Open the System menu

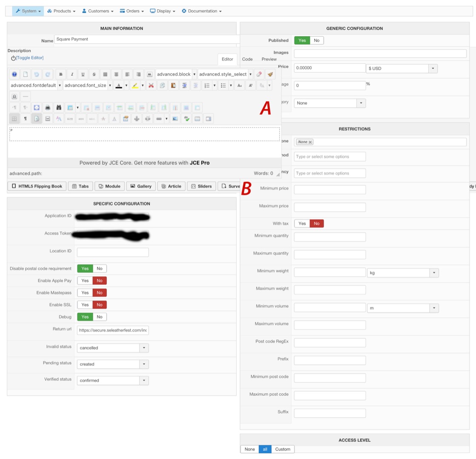28,11
